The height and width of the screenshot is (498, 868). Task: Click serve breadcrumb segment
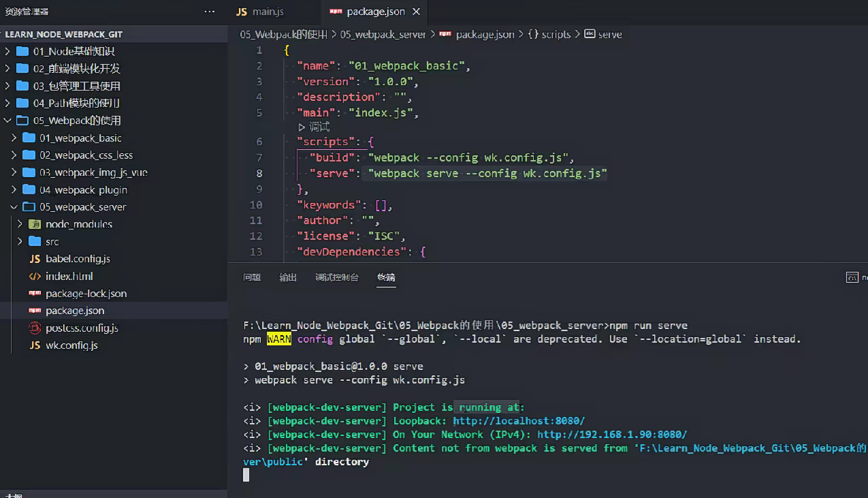pos(609,34)
